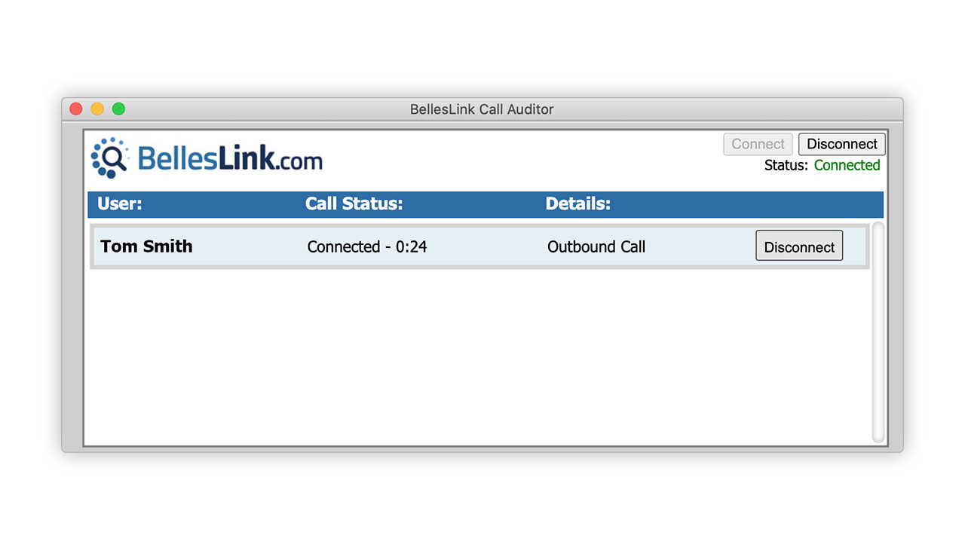
Task: Close the BellesLink Call Auditor window
Action: click(76, 109)
